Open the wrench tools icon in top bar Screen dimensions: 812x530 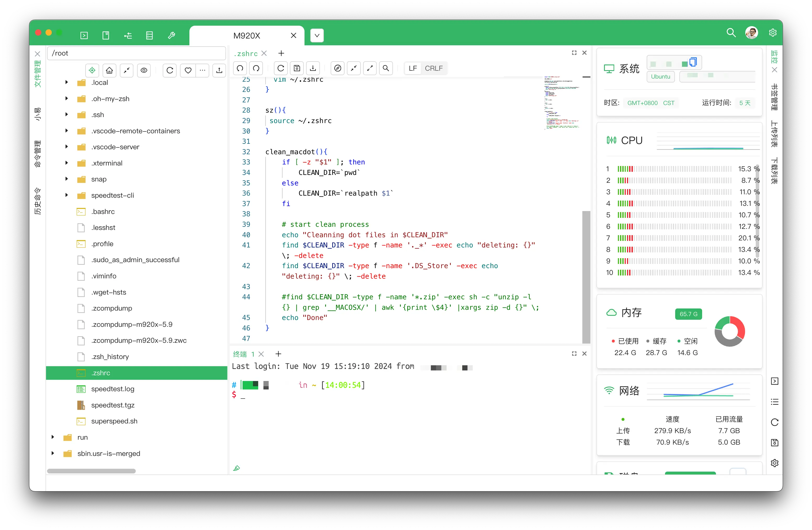tap(172, 36)
